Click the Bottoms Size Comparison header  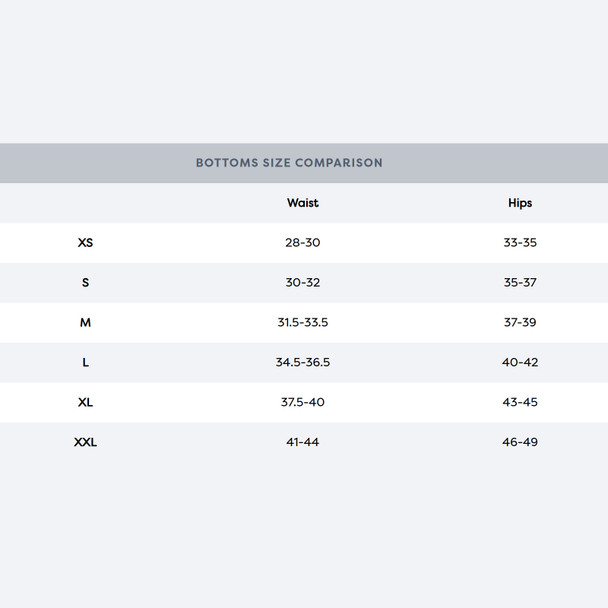[x=289, y=162]
